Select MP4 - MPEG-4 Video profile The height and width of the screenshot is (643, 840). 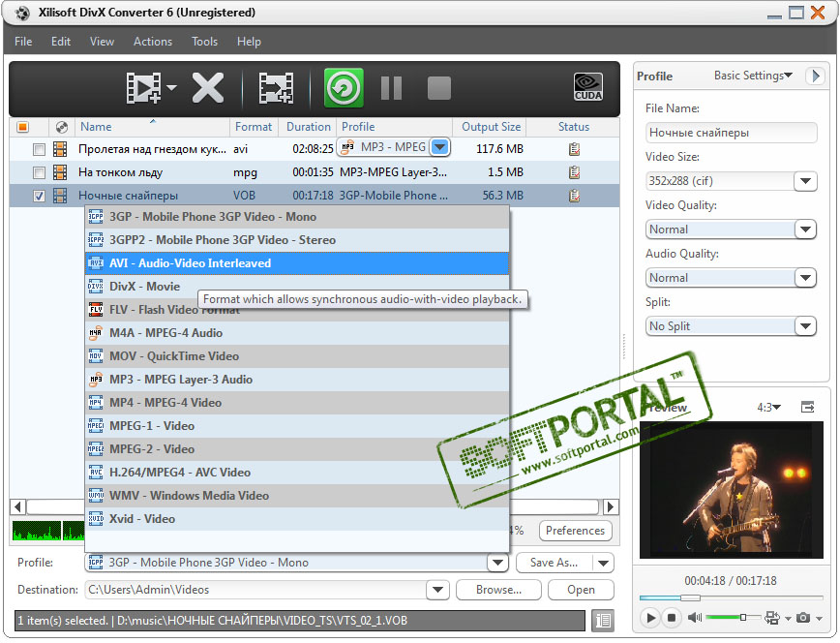297,403
